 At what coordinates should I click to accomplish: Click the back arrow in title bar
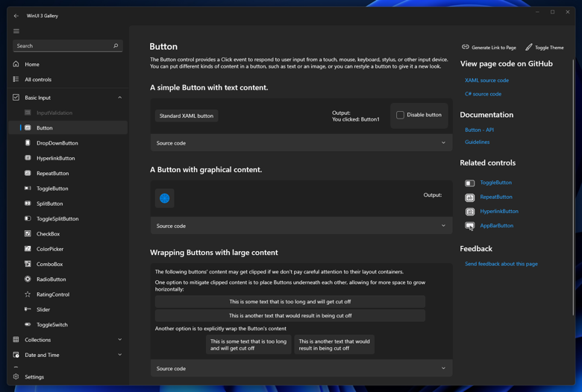tap(16, 16)
